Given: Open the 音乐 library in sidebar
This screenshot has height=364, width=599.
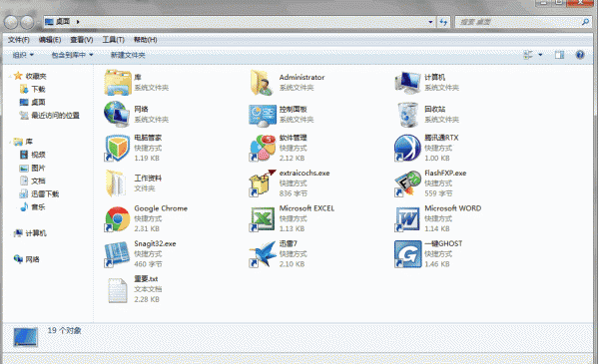Looking at the screenshot, I should (x=38, y=206).
